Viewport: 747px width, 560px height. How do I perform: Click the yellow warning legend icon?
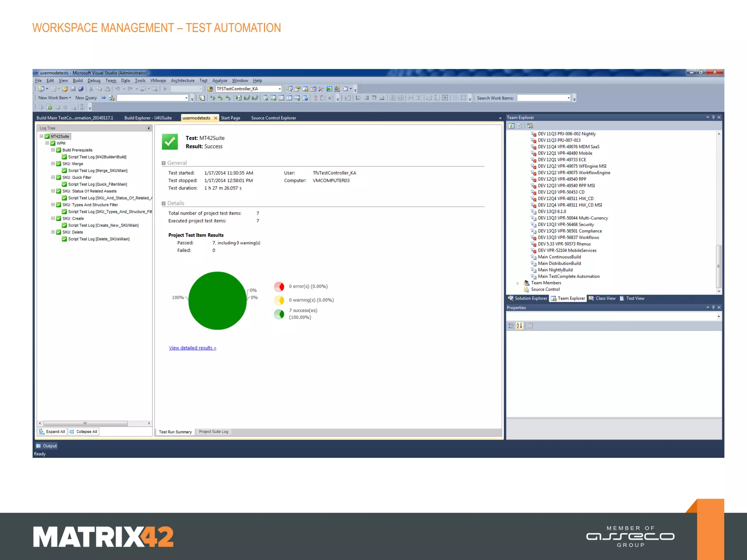point(279,300)
